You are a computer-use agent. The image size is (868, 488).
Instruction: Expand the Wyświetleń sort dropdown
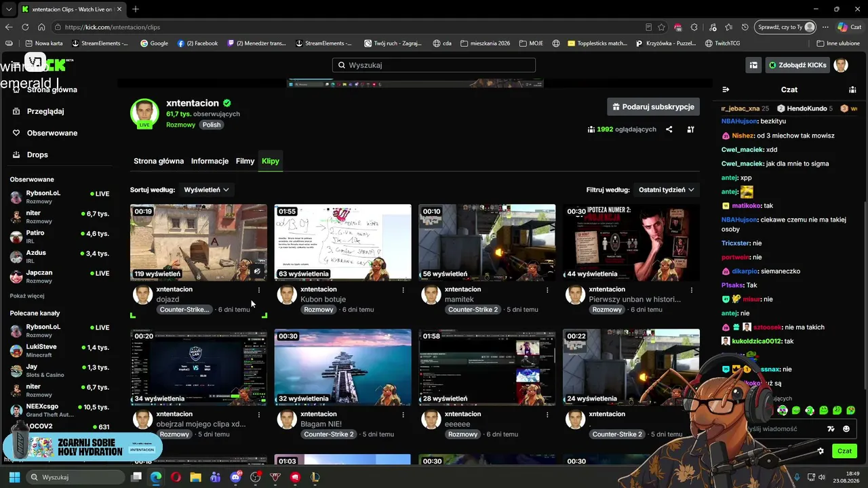pos(207,190)
